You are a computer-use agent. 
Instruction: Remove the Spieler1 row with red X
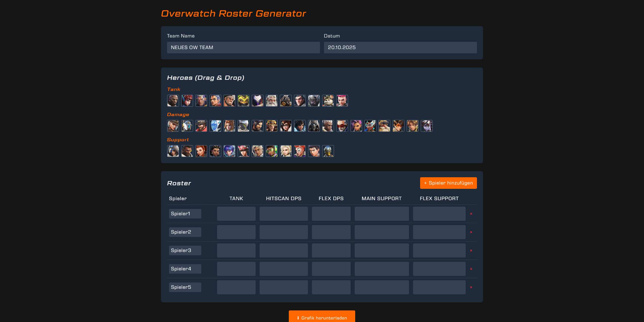click(x=471, y=214)
